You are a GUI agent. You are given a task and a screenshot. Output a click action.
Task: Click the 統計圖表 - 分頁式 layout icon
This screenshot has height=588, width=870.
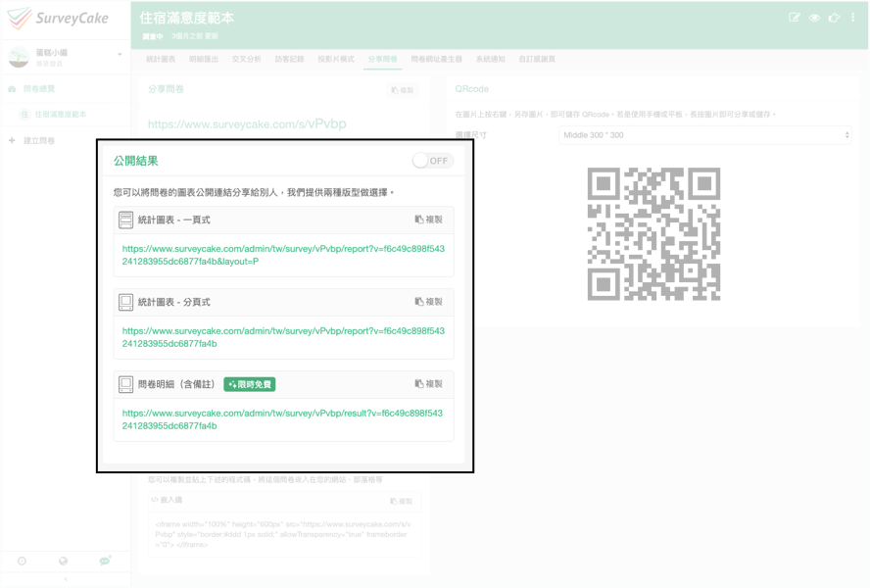[x=126, y=302]
